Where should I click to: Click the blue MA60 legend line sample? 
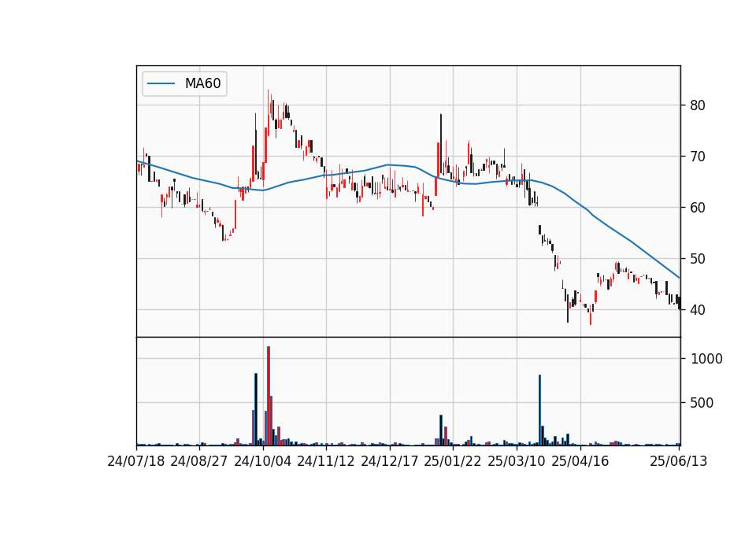[x=161, y=83]
